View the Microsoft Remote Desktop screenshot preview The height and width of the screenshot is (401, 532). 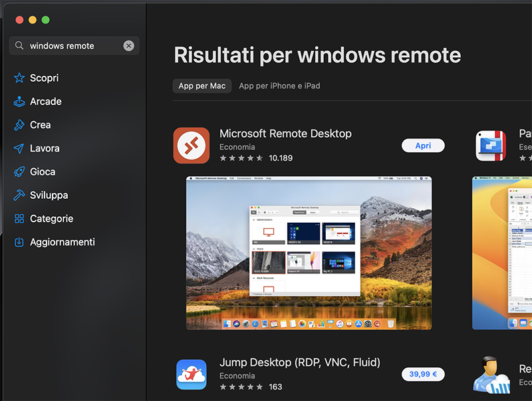(309, 253)
